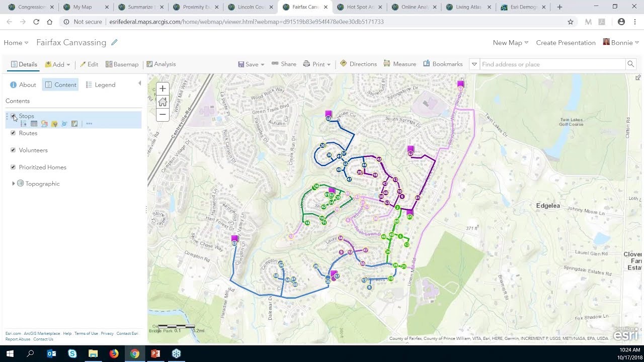Open More Options ellipsis for Stops layer
The height and width of the screenshot is (362, 644).
coord(89,124)
